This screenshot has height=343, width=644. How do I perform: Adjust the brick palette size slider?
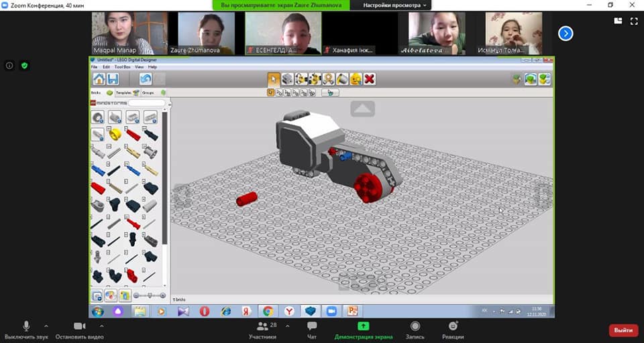pyautogui.click(x=149, y=295)
